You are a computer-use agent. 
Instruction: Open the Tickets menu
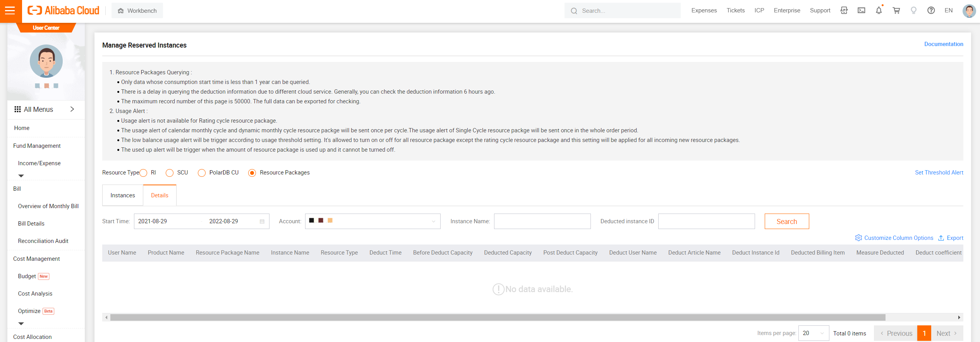(x=735, y=10)
